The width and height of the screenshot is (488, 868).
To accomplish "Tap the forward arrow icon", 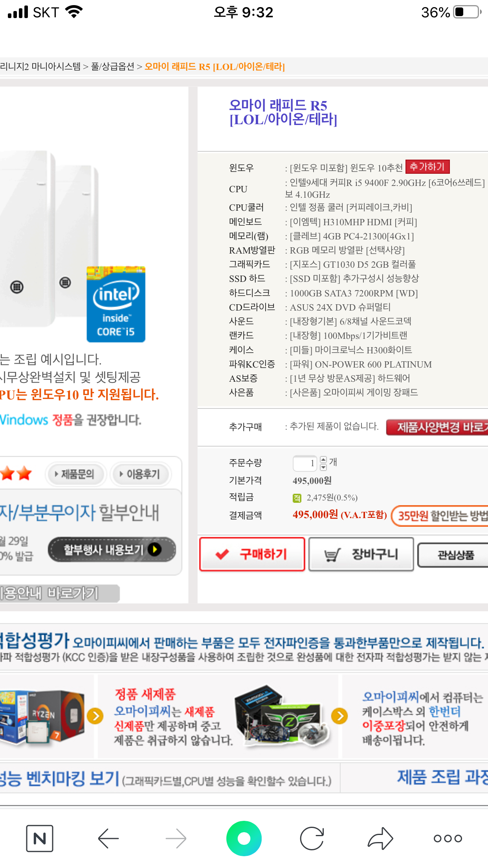I will point(176,839).
